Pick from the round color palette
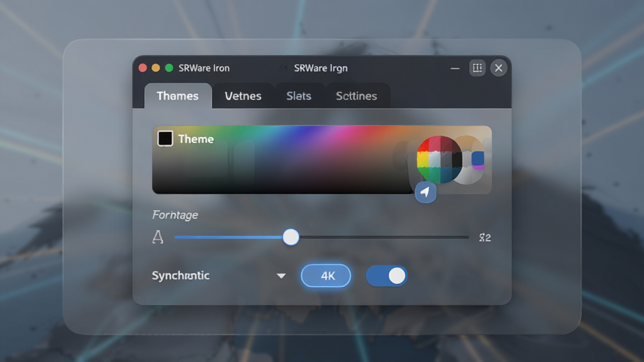The height and width of the screenshot is (362, 644). point(439,160)
